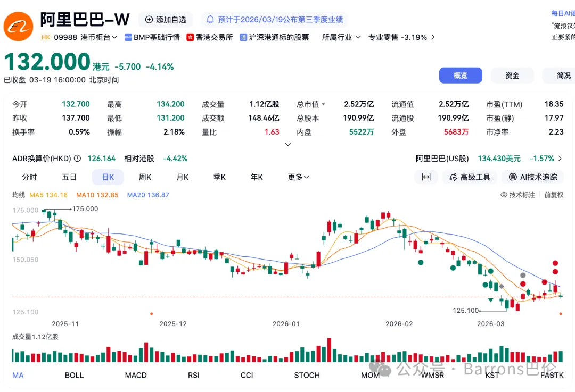Click the arrow after 专业零售 -3.19%

point(433,37)
